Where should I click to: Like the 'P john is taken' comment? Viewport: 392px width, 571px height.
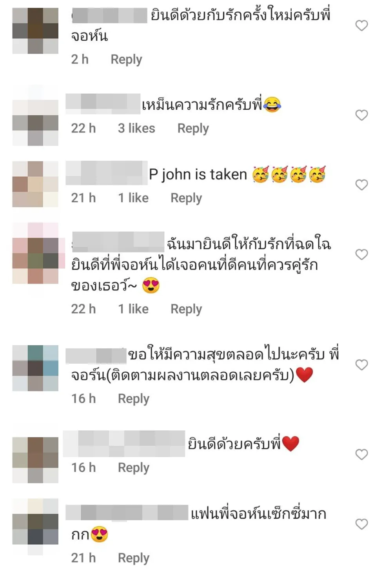(x=361, y=185)
